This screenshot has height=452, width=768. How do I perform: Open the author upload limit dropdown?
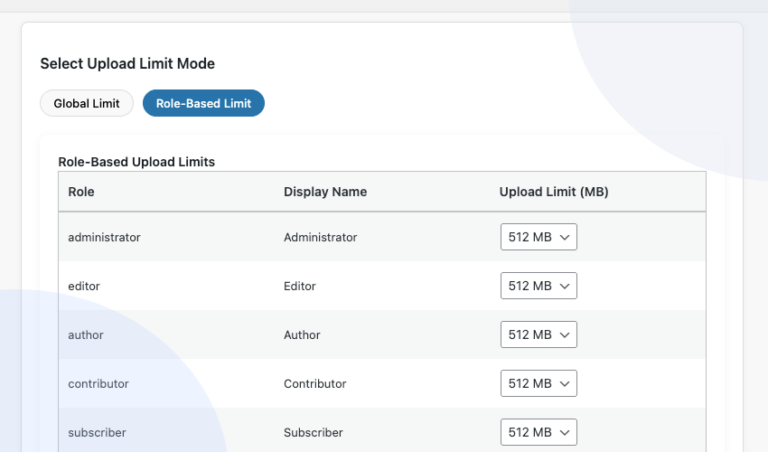(x=538, y=335)
